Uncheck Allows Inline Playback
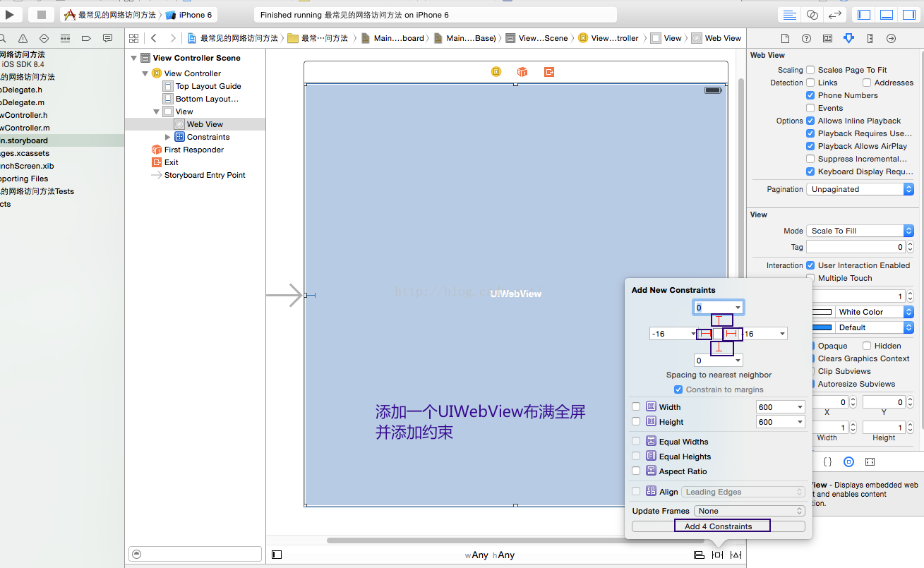This screenshot has width=924, height=568. 810,121
